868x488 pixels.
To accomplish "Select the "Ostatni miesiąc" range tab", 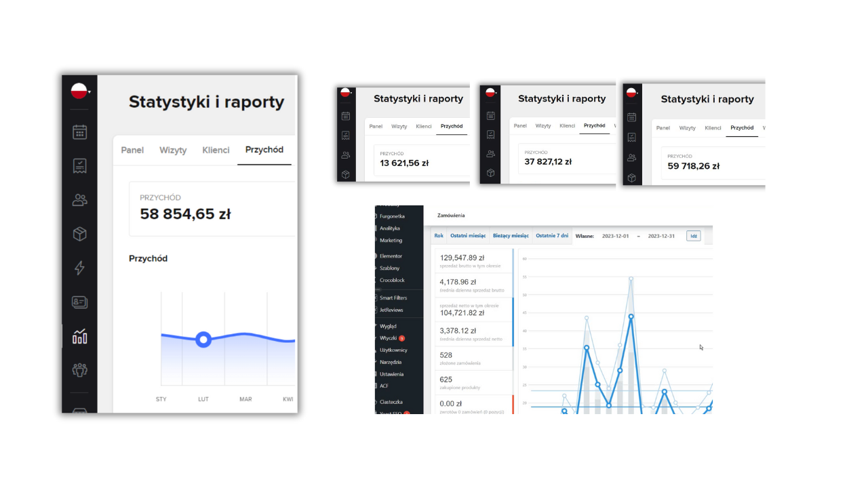I will [468, 236].
